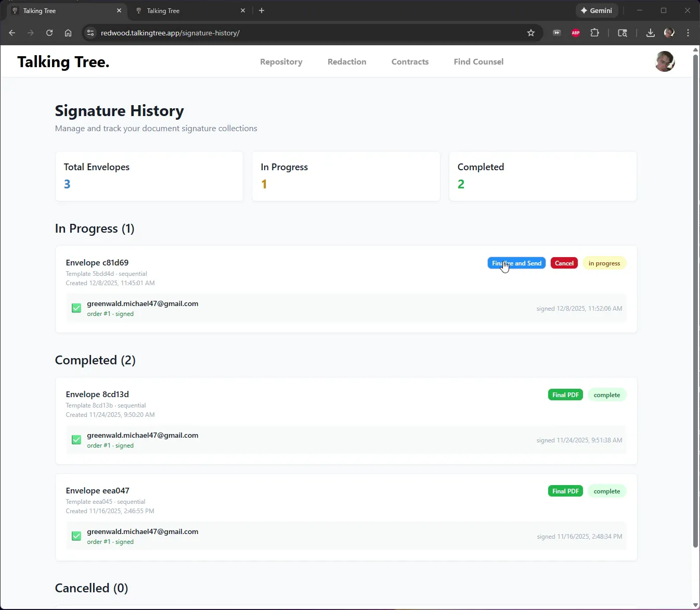Select the 'Envelope eea047' title
This screenshot has height=610, width=700.
point(98,491)
